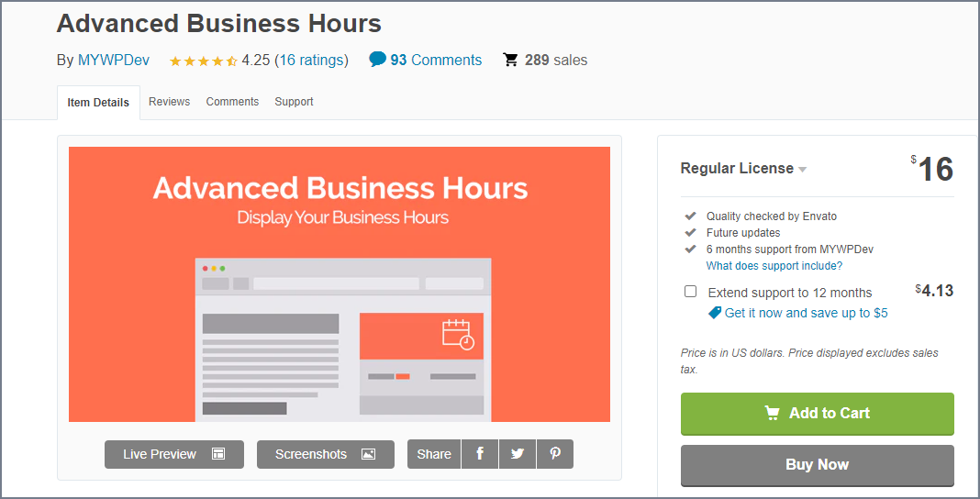980x499 pixels.
Task: Switch to the Item Details tab
Action: pyautogui.click(x=99, y=103)
